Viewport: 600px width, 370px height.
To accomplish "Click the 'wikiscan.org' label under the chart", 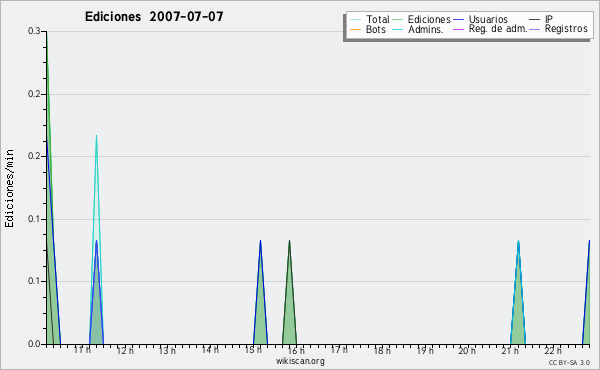I will (x=300, y=361).
